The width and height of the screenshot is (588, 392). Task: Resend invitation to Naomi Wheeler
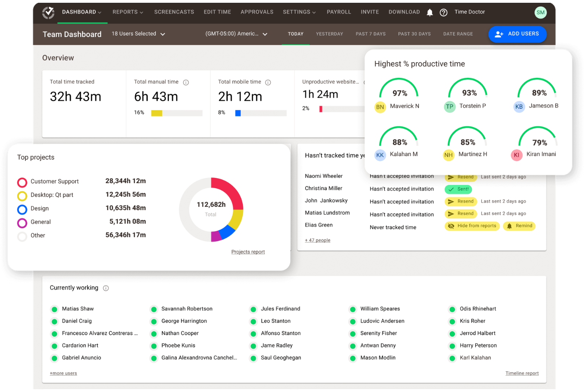[460, 177]
